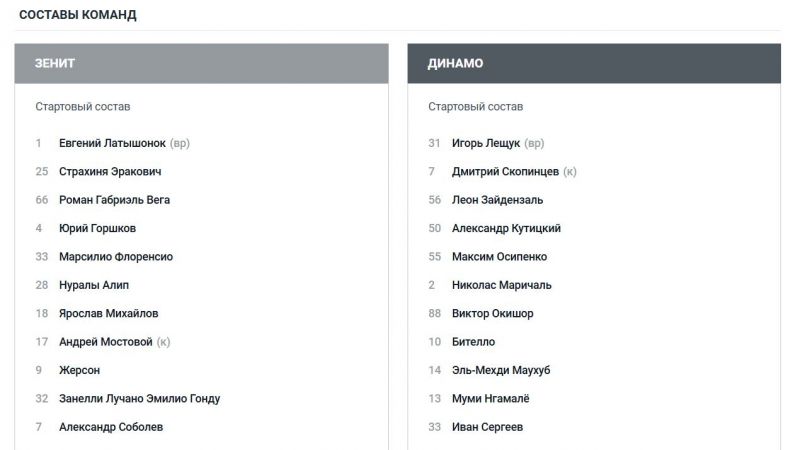Viewport: 800px width, 450px height.
Task: Open Марсилио Флоренсио profile link
Action: (x=116, y=257)
